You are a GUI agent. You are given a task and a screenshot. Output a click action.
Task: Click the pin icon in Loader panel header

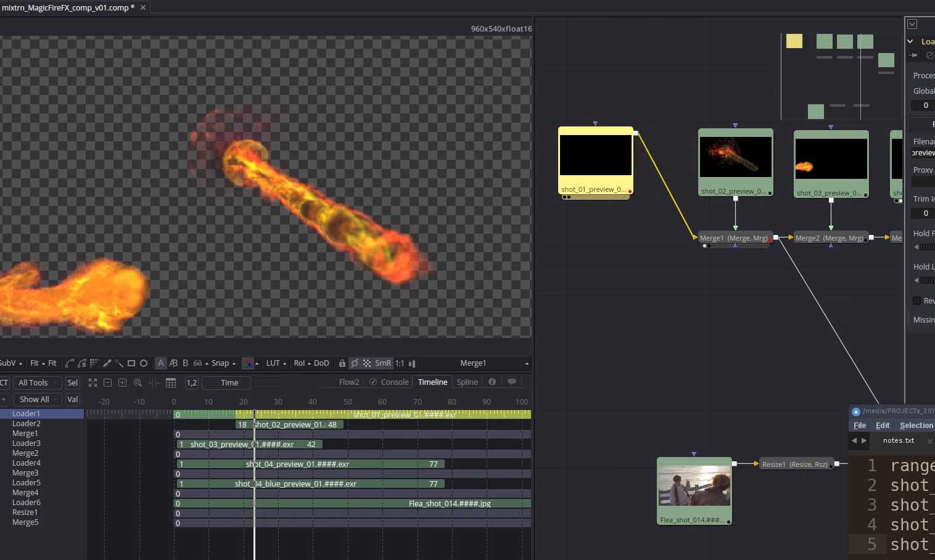point(914,56)
